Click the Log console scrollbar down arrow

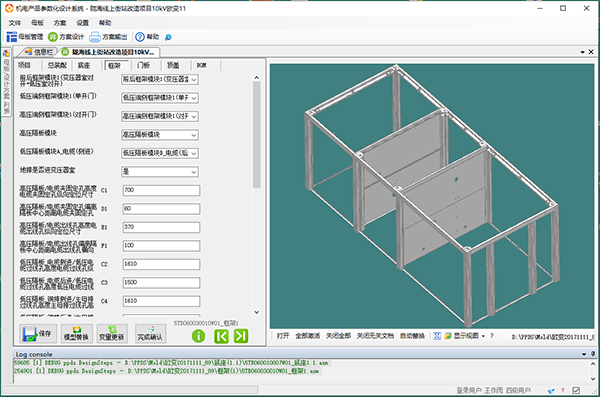point(593,379)
